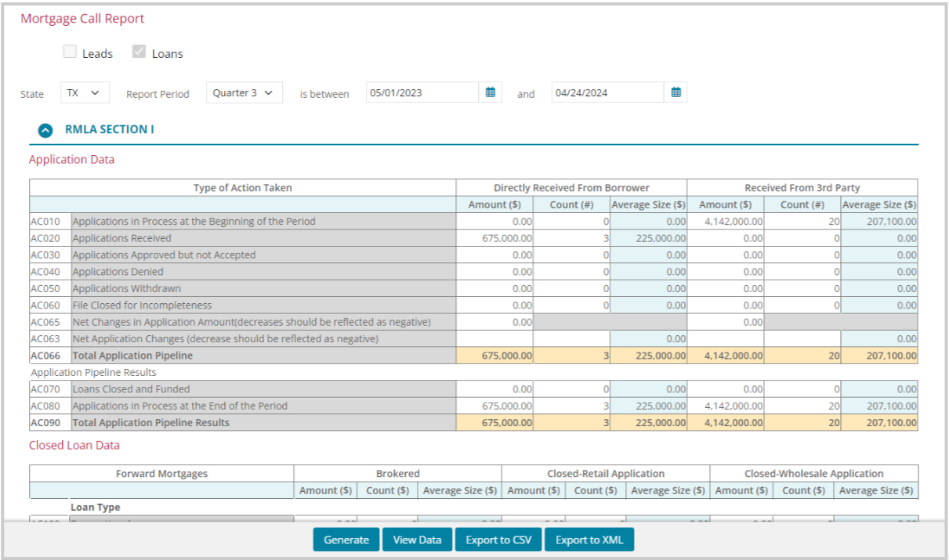Click the View Data button
Viewport: 949px width, 560px height.
point(417,540)
